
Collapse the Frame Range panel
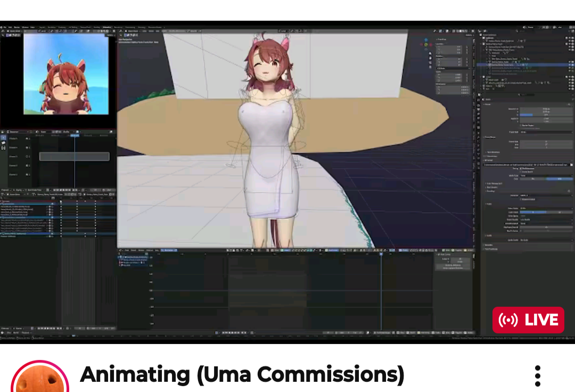pos(490,137)
